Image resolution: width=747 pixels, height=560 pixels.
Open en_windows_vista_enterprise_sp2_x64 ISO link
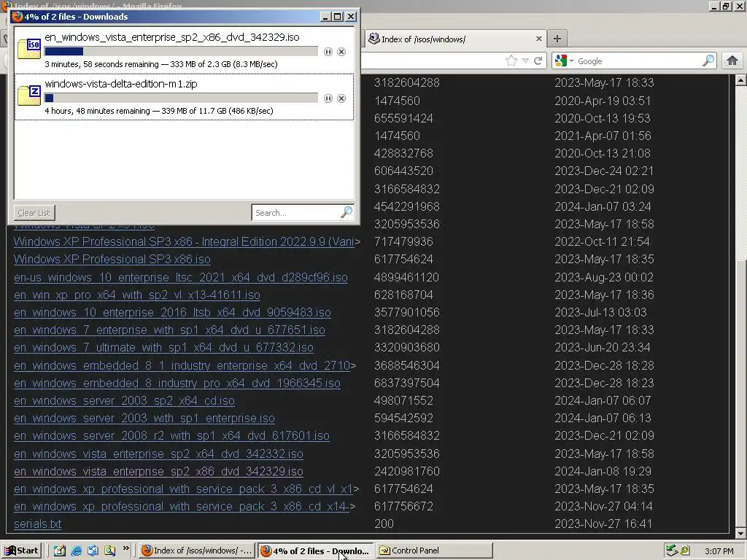pyautogui.click(x=158, y=454)
